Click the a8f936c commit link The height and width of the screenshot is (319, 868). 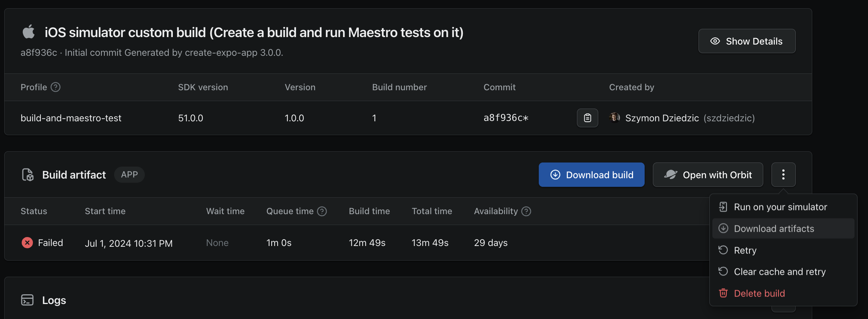click(x=506, y=118)
